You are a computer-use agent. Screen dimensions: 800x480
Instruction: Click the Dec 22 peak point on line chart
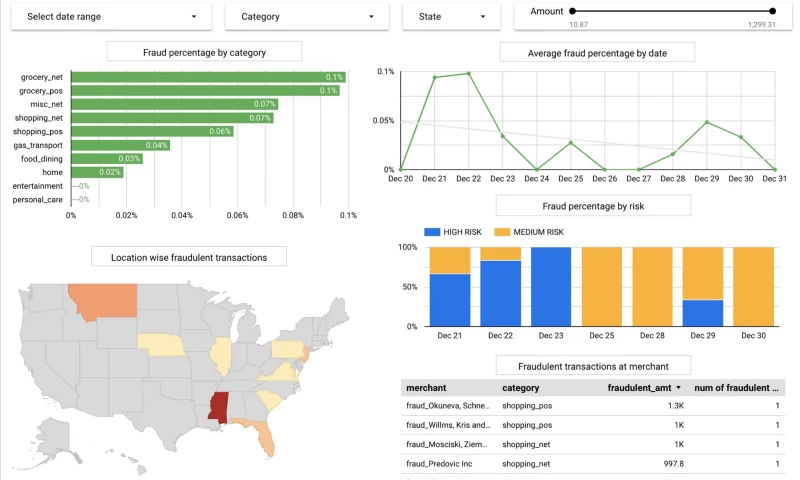click(x=468, y=73)
